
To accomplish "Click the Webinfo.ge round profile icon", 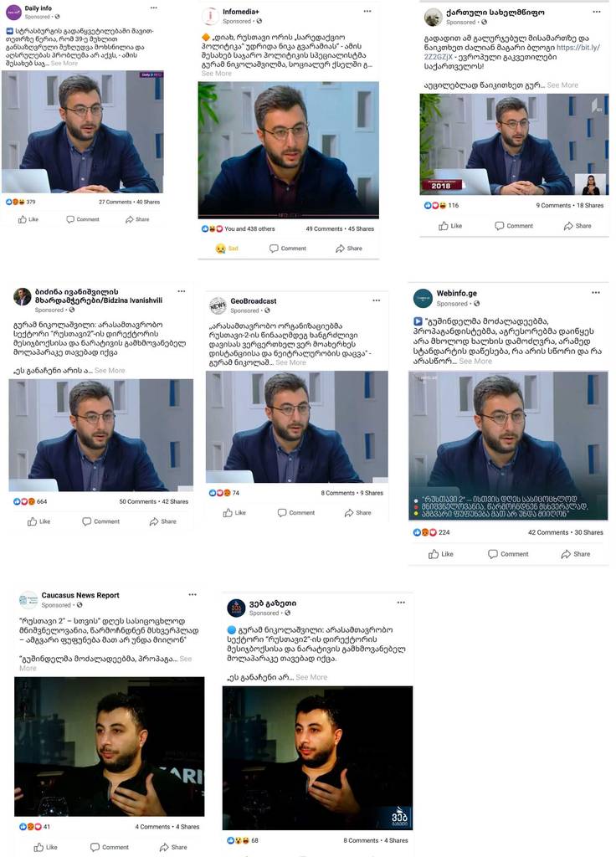I will pyautogui.click(x=423, y=299).
